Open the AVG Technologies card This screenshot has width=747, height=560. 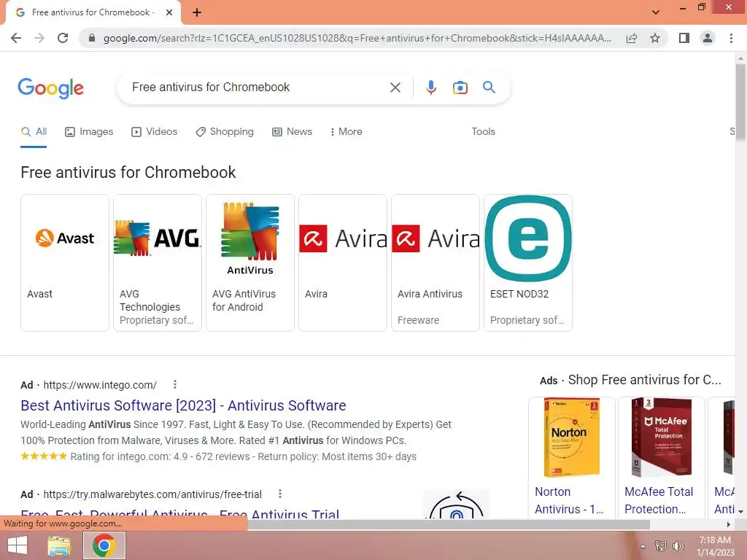pos(158,262)
